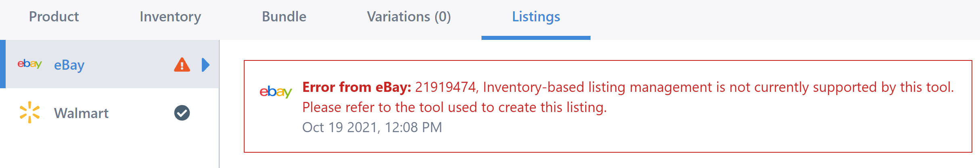Click the "Please refer to the tool" line
Screen dimensions: 980x168
(454, 107)
